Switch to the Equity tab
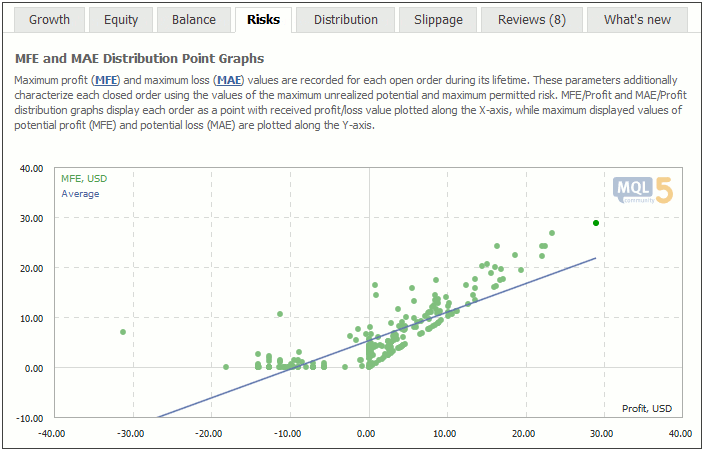703x450 pixels. point(121,20)
